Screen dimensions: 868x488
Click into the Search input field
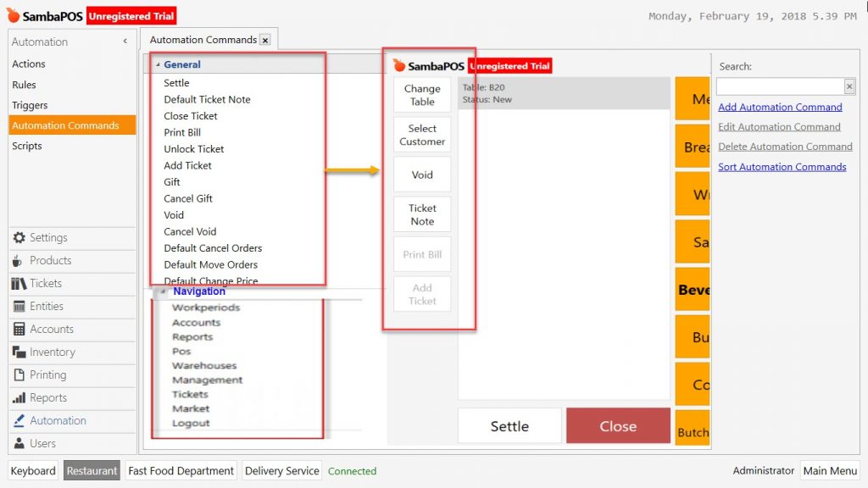[x=780, y=86]
